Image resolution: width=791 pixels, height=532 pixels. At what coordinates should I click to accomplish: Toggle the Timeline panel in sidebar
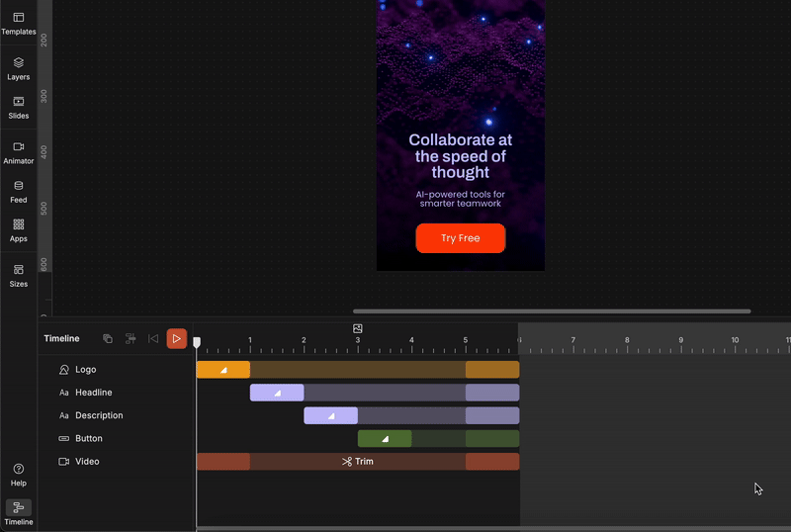[18, 512]
